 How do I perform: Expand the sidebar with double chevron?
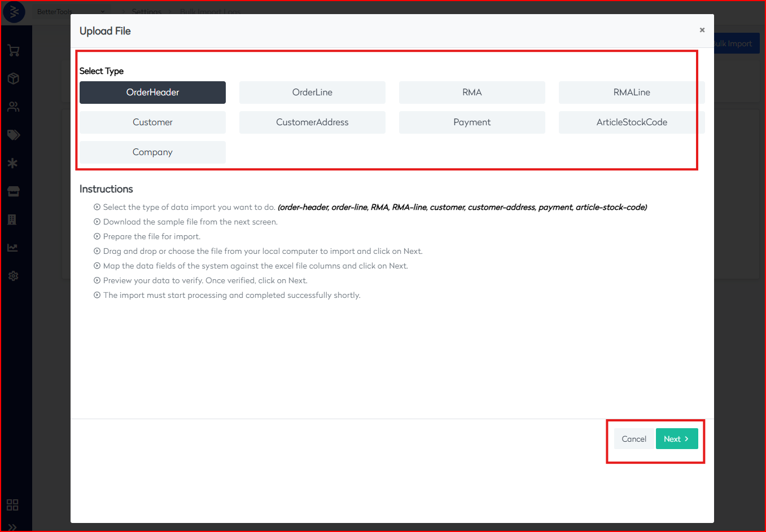point(12,527)
